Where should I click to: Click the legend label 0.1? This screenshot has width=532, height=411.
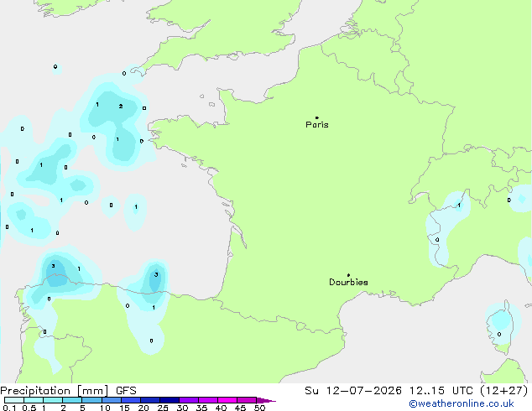pos(9,408)
